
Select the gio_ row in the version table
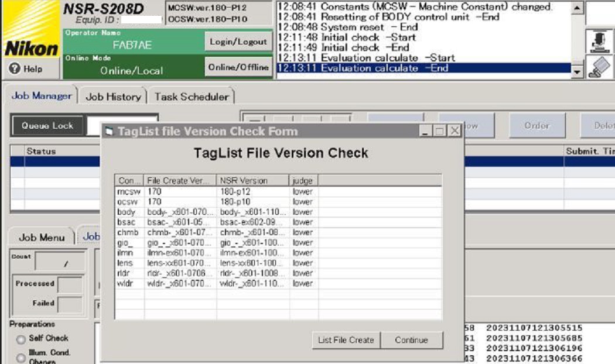pyautogui.click(x=278, y=242)
